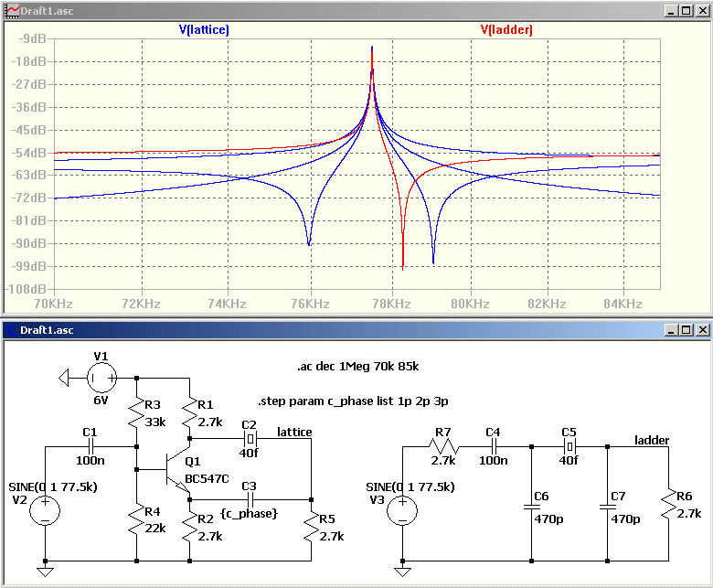
Task: Click the V(lattice) trace label
Action: [x=204, y=30]
